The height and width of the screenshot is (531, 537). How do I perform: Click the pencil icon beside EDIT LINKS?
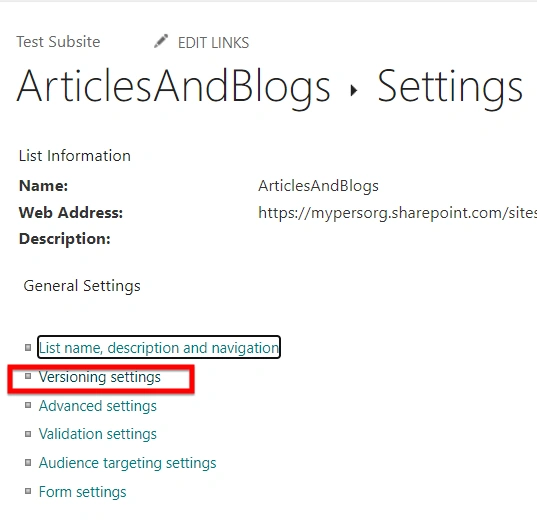(161, 41)
